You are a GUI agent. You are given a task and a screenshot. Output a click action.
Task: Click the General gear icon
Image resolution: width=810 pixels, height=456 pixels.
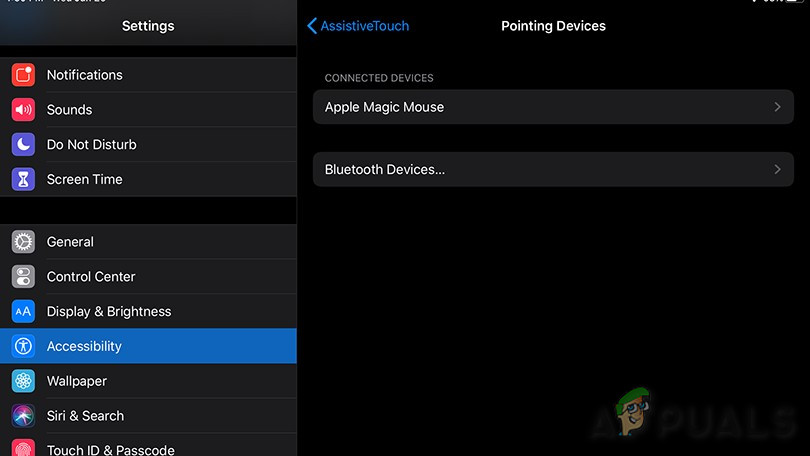(x=23, y=242)
